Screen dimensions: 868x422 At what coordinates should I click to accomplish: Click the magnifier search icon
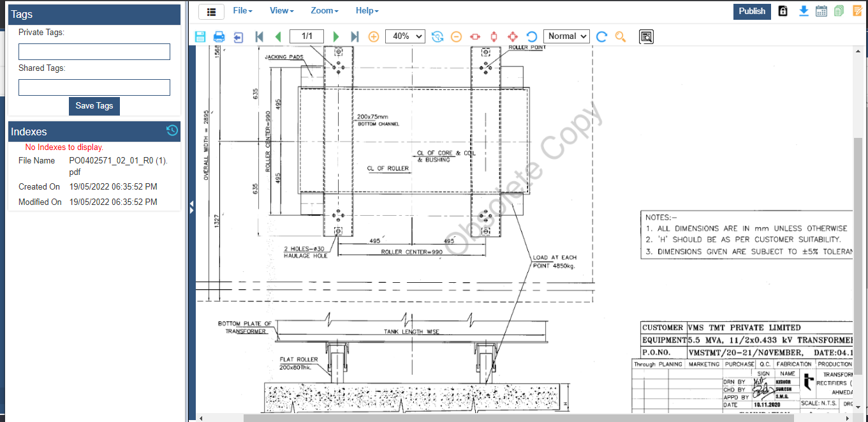coord(620,37)
